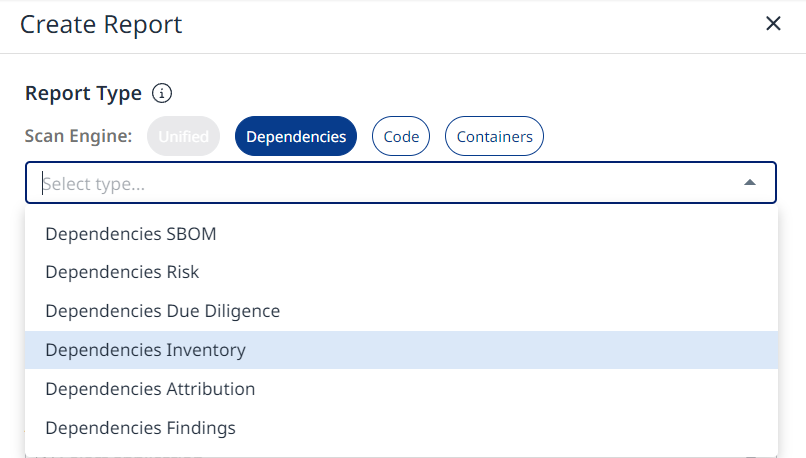Click the 'Select type...' placeholder text
Viewport: 806px width, 458px height.
pyautogui.click(x=96, y=184)
